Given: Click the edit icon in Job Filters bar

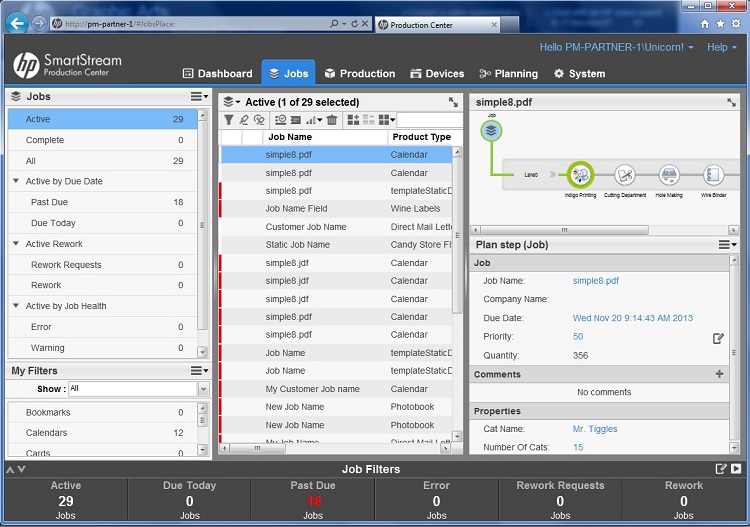Looking at the screenshot, I should click(x=721, y=469).
